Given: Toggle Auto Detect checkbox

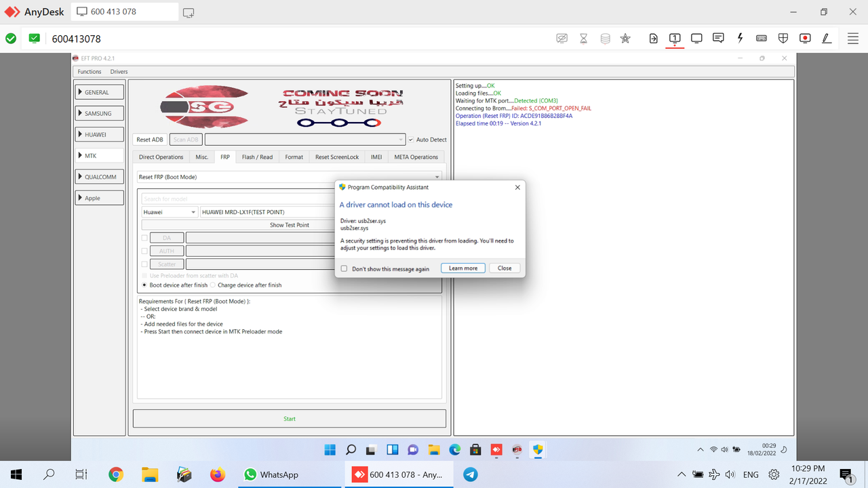Looking at the screenshot, I should tap(411, 140).
